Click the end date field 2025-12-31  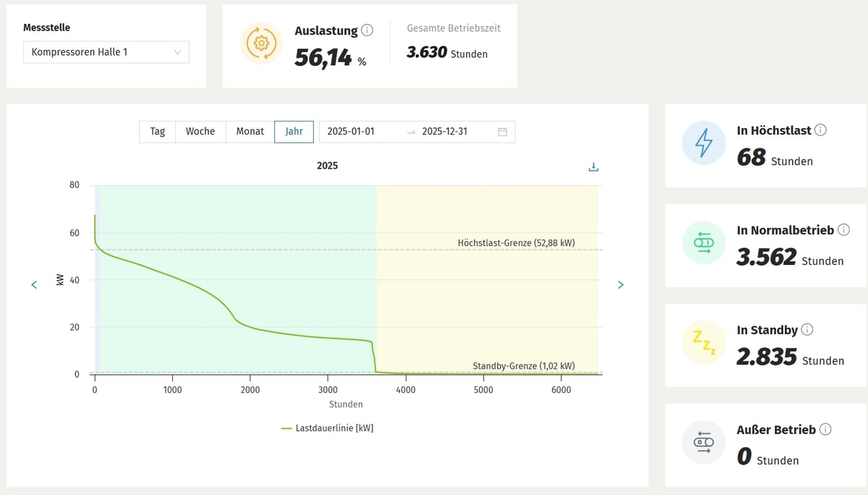[x=445, y=132]
